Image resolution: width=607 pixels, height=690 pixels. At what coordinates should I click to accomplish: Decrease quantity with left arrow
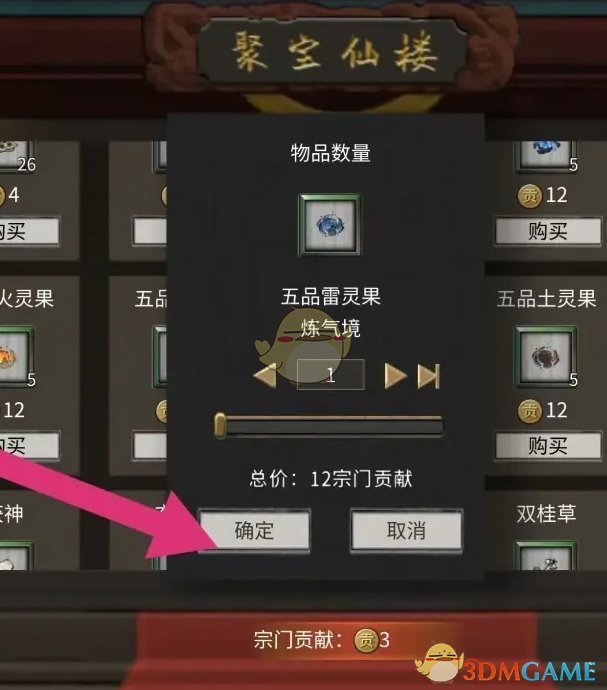(x=265, y=375)
